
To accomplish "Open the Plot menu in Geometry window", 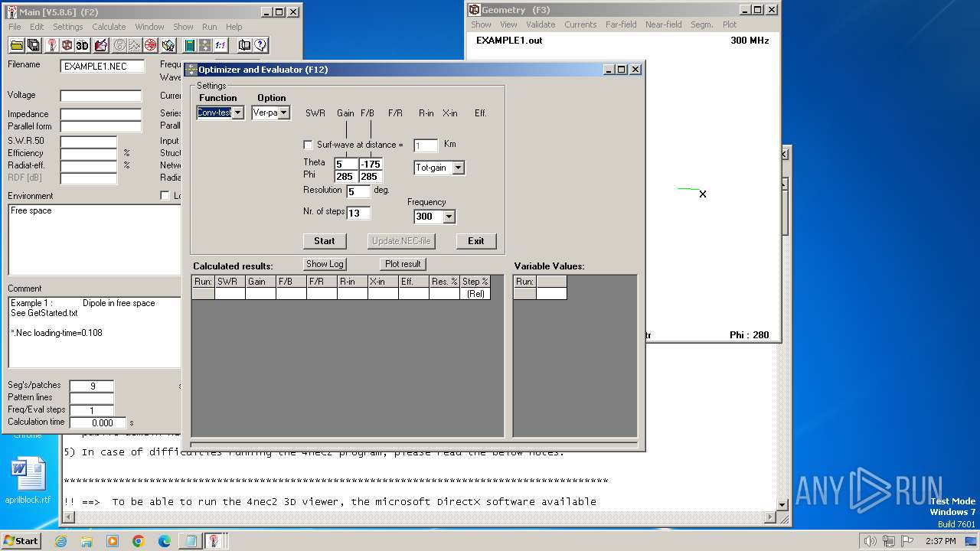I will pyautogui.click(x=730, y=24).
